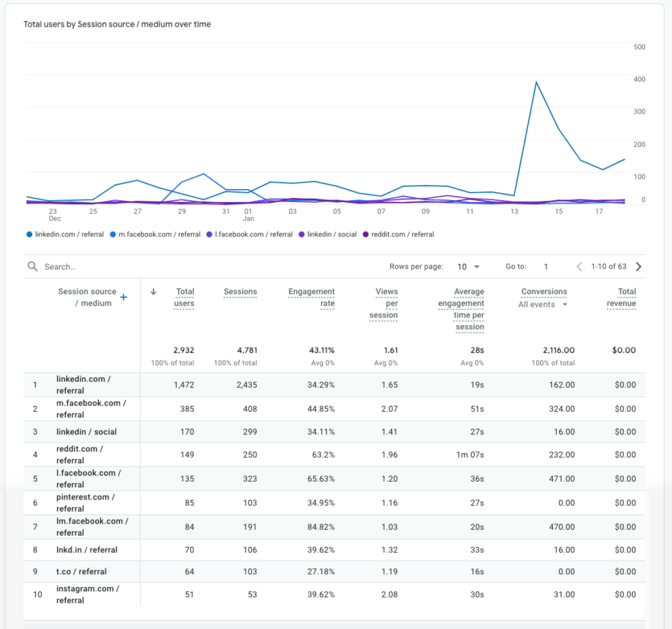
Task: Sort by Engagement rate column
Action: click(x=311, y=295)
